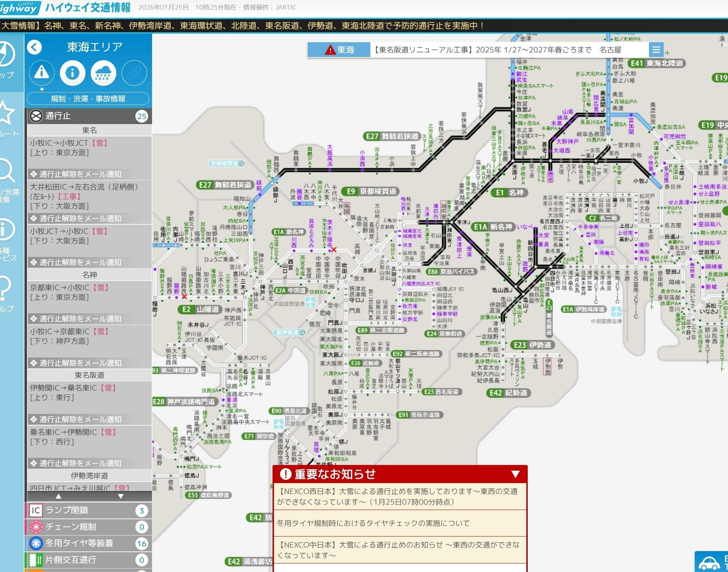The height and width of the screenshot is (572, 728).
Task: Expand the 片側交互通行 category row
Action: [89, 560]
